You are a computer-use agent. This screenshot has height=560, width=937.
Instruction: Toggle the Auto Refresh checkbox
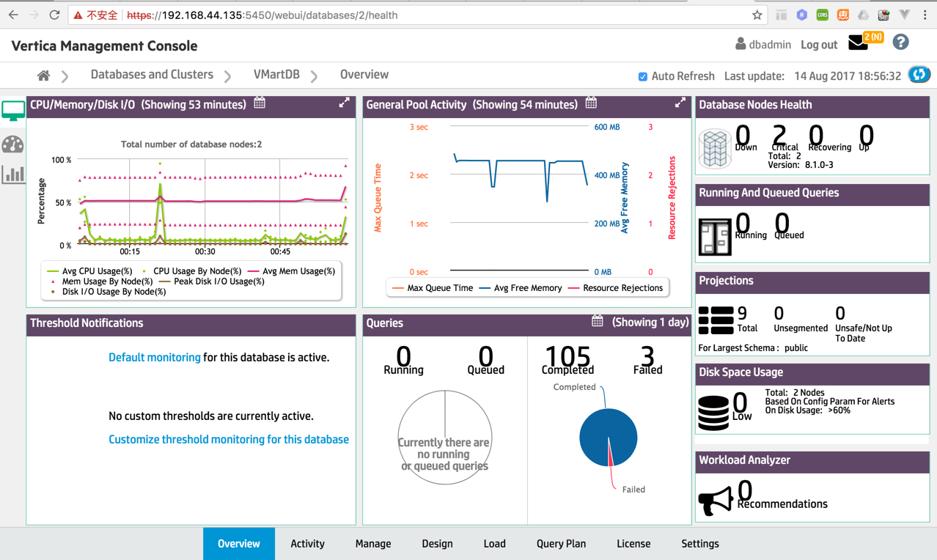coord(643,76)
